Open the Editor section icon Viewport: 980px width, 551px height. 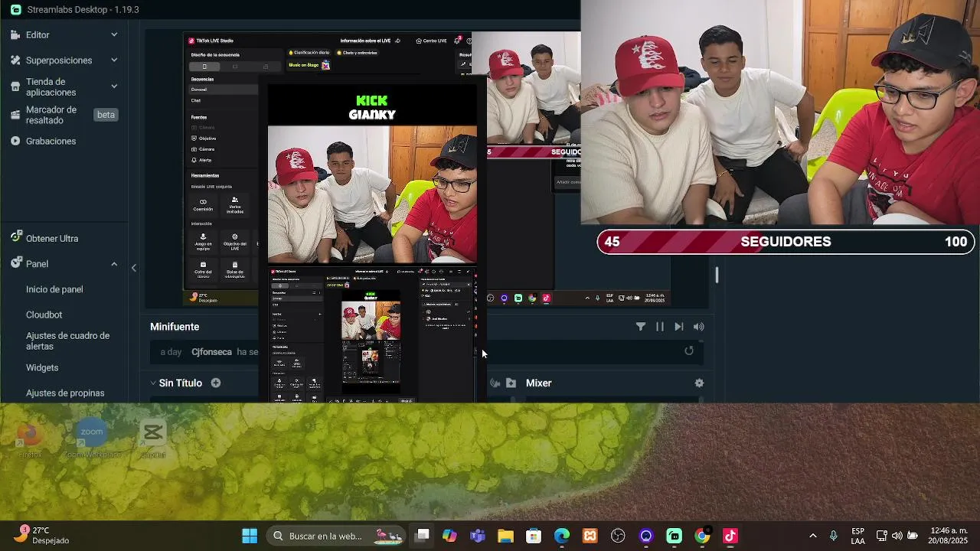click(15, 35)
